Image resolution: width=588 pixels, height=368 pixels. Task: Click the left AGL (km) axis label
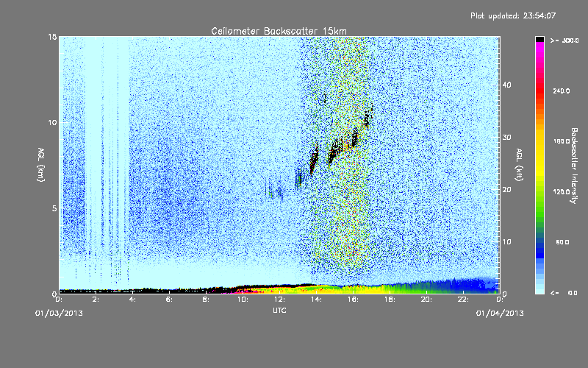[x=41, y=165]
